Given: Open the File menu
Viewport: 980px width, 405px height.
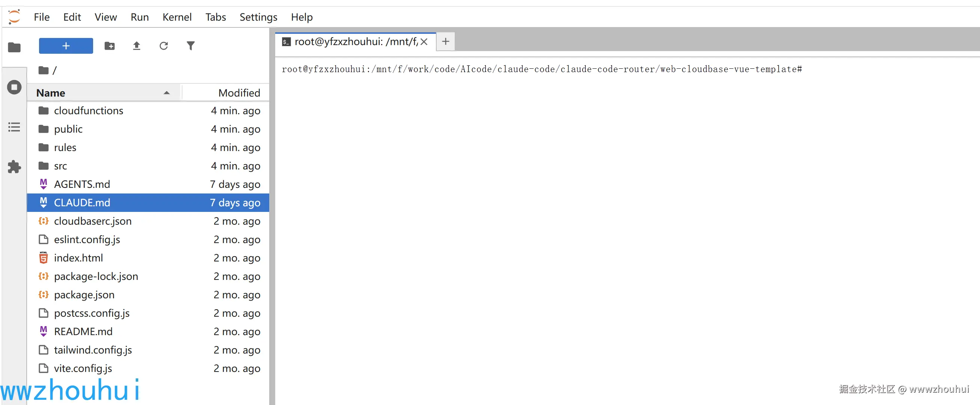Looking at the screenshot, I should tap(41, 17).
